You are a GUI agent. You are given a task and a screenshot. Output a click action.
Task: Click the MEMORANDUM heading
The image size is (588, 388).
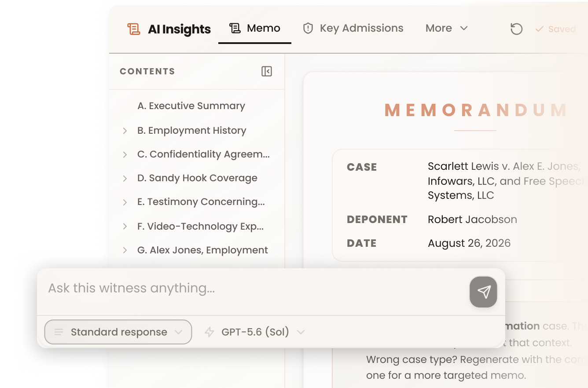pos(476,110)
